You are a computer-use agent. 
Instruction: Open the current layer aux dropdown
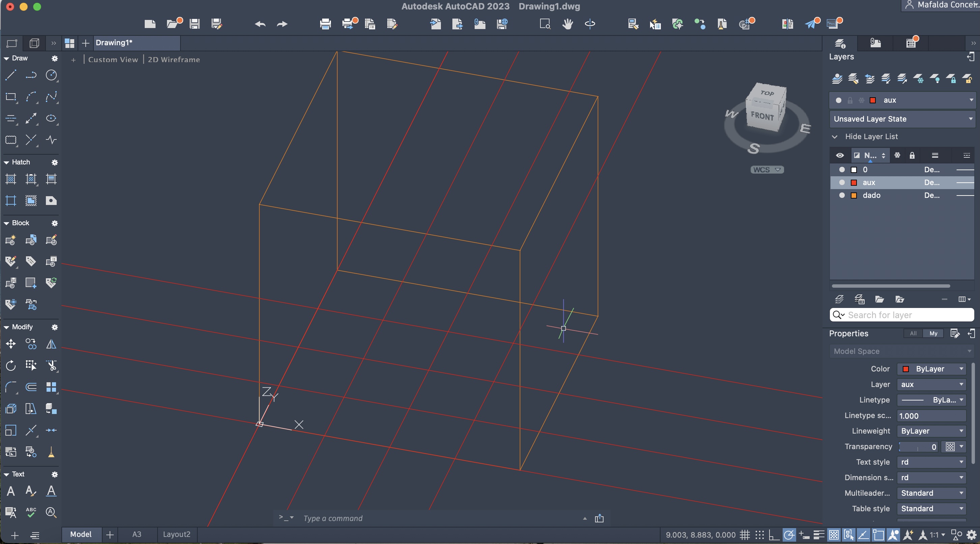(x=971, y=100)
